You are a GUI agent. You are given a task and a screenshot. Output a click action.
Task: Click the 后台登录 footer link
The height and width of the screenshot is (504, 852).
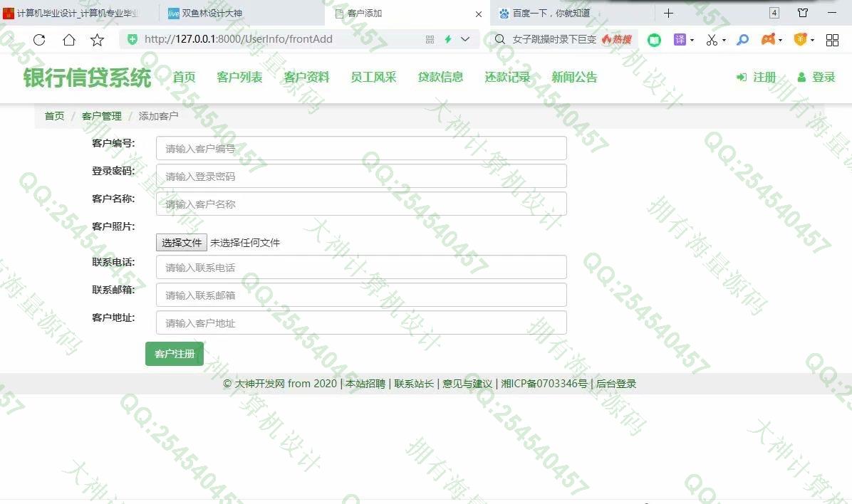616,384
